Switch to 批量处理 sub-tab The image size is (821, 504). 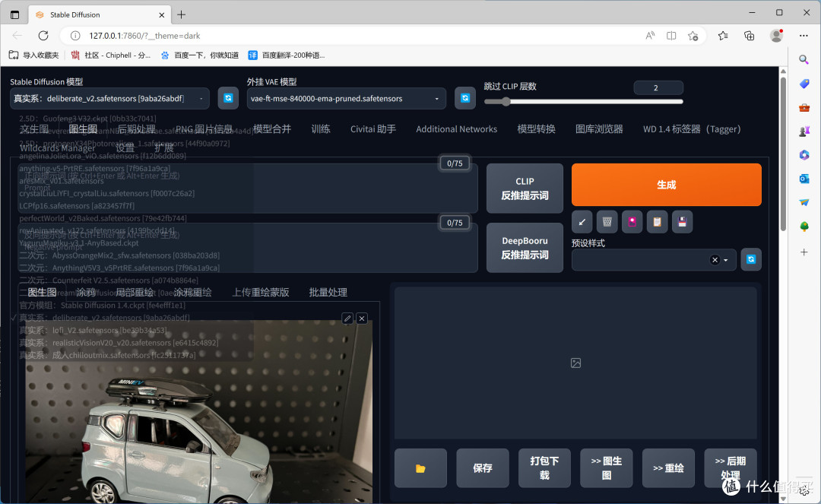coord(328,292)
